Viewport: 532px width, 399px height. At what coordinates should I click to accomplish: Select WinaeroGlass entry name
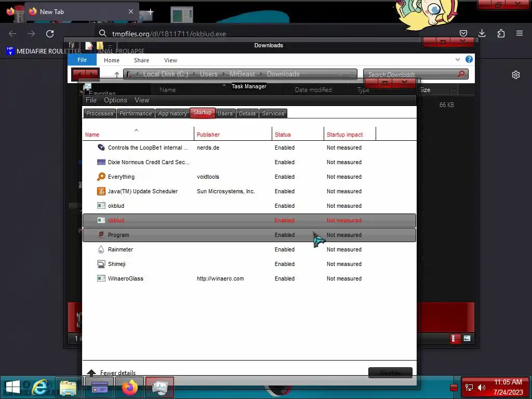pos(126,278)
